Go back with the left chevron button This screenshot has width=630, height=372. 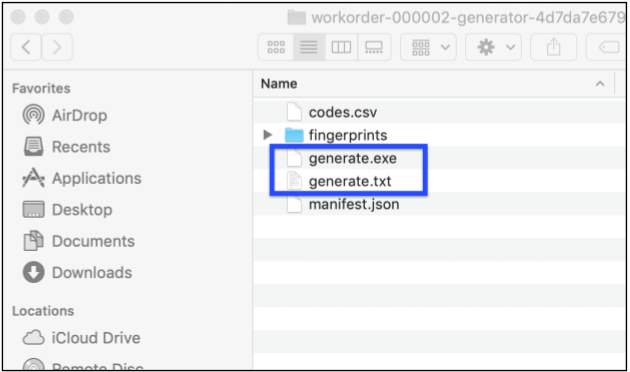pyautogui.click(x=26, y=47)
